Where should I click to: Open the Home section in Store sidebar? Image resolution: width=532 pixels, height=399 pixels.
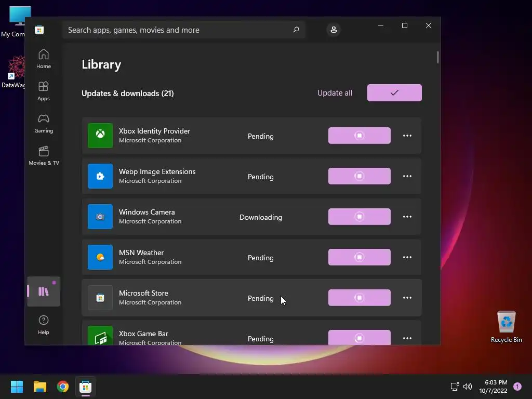coord(44,59)
